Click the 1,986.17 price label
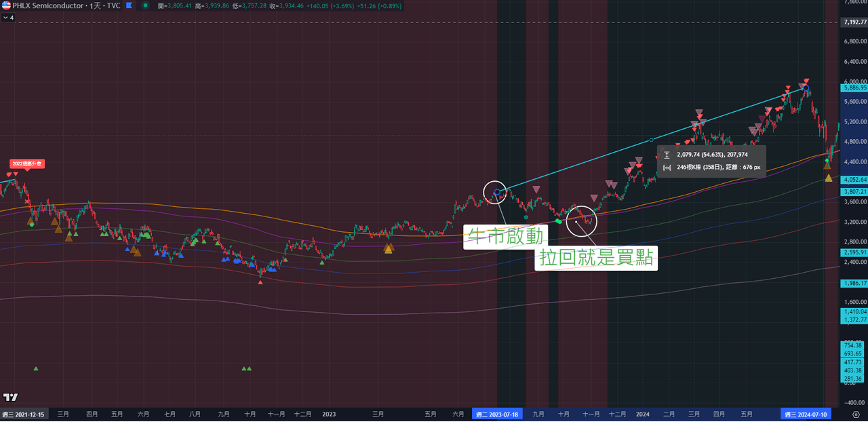Image resolution: width=868 pixels, height=424 pixels. pyautogui.click(x=854, y=283)
